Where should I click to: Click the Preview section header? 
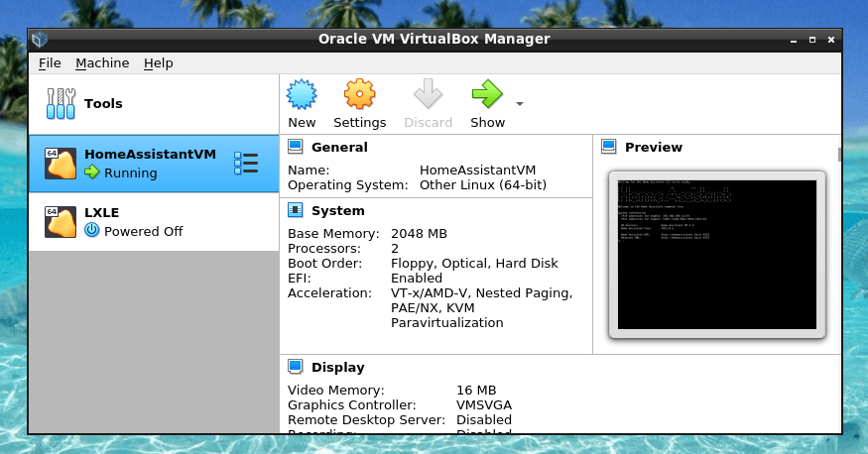(653, 148)
